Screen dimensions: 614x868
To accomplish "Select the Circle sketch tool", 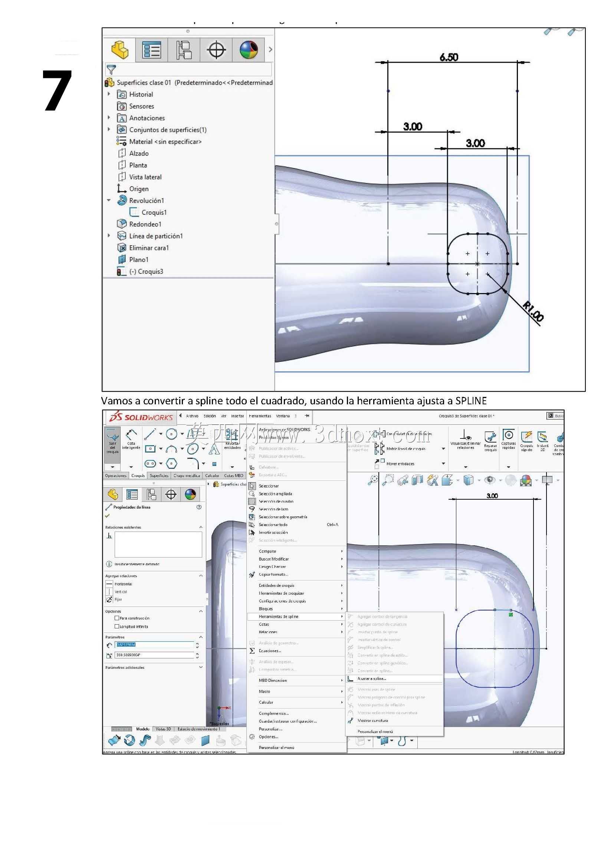I will click(x=172, y=434).
